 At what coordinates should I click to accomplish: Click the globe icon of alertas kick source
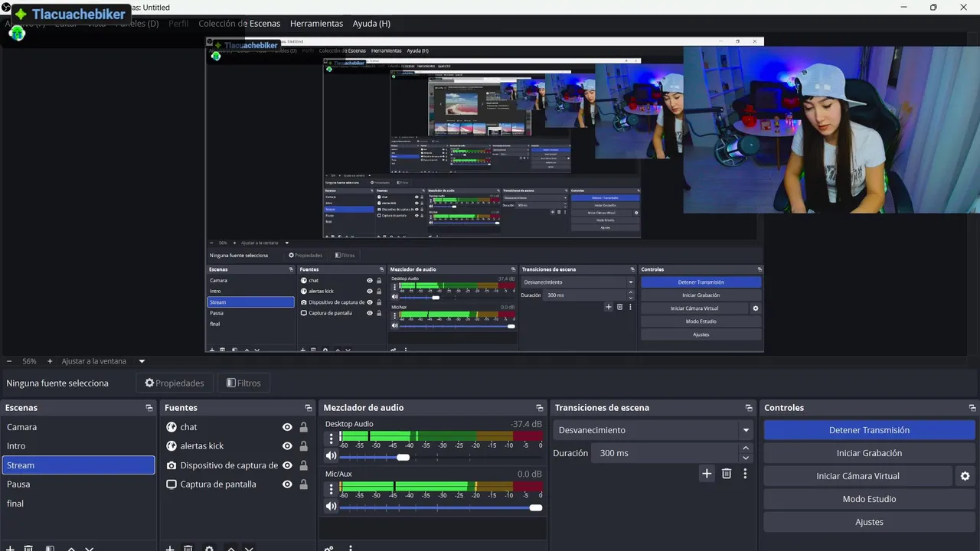click(x=171, y=446)
